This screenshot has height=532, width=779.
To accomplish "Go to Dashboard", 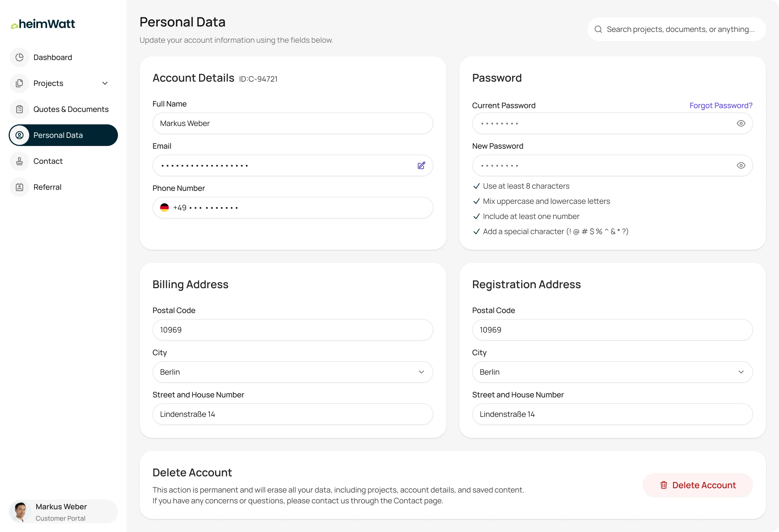I will click(63, 57).
